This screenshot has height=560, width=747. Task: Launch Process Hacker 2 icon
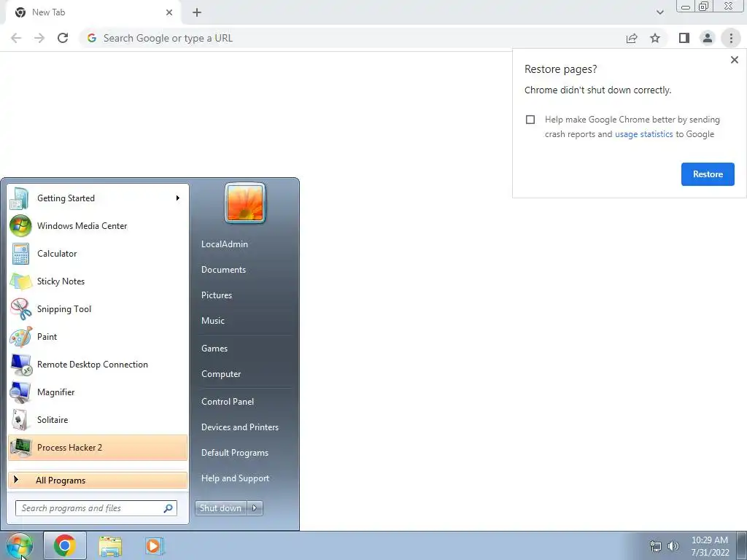coord(20,448)
